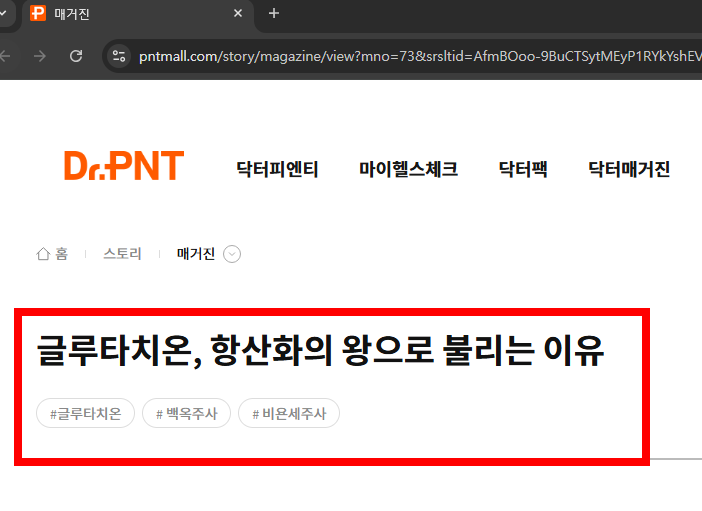Screen dimensions: 702x511
Task: Click the browser reload icon
Action: pos(76,56)
